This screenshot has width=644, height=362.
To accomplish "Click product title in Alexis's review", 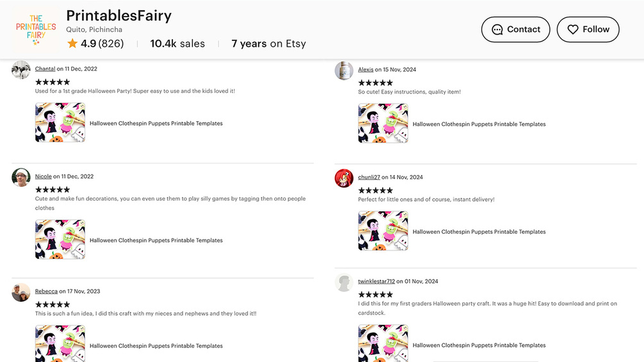I will click(x=479, y=124).
